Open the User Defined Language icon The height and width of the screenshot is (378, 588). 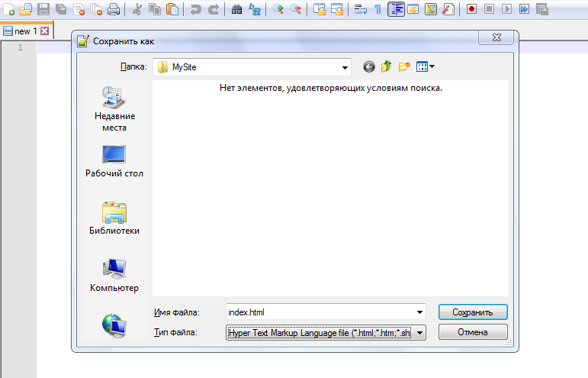pos(413,8)
